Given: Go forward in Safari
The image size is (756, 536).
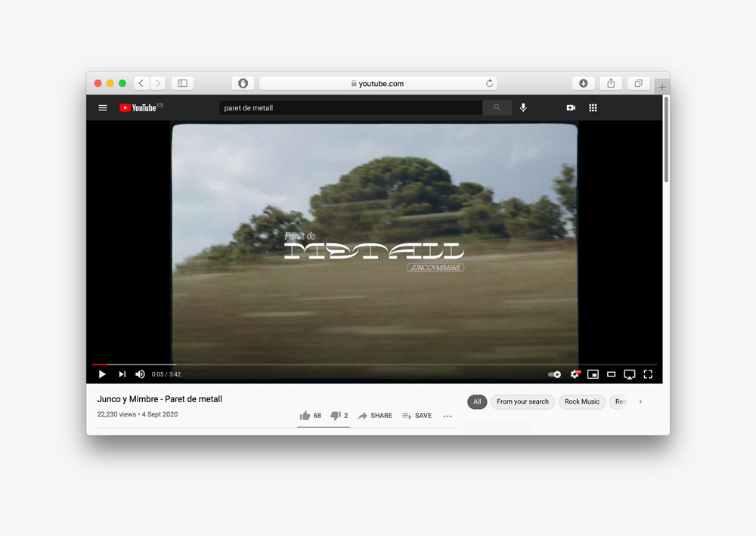Looking at the screenshot, I should pyautogui.click(x=158, y=83).
